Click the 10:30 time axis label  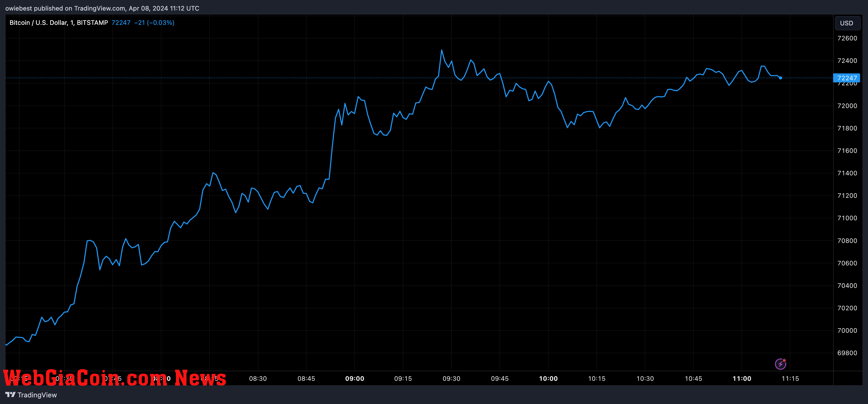click(645, 378)
